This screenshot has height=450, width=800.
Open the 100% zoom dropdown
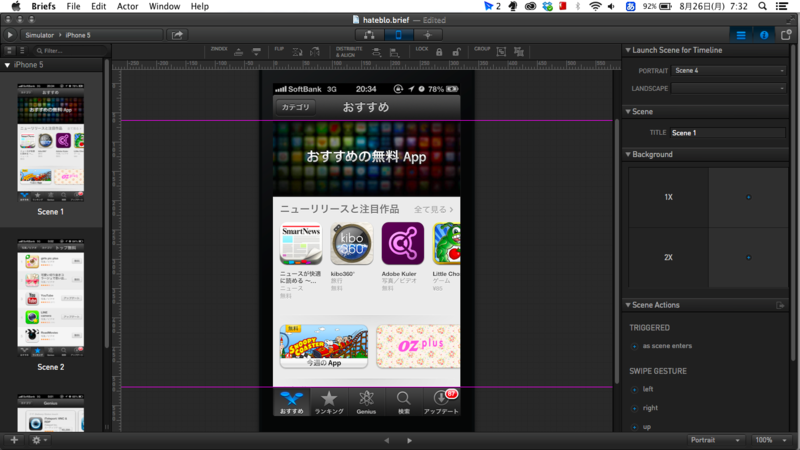coord(770,440)
